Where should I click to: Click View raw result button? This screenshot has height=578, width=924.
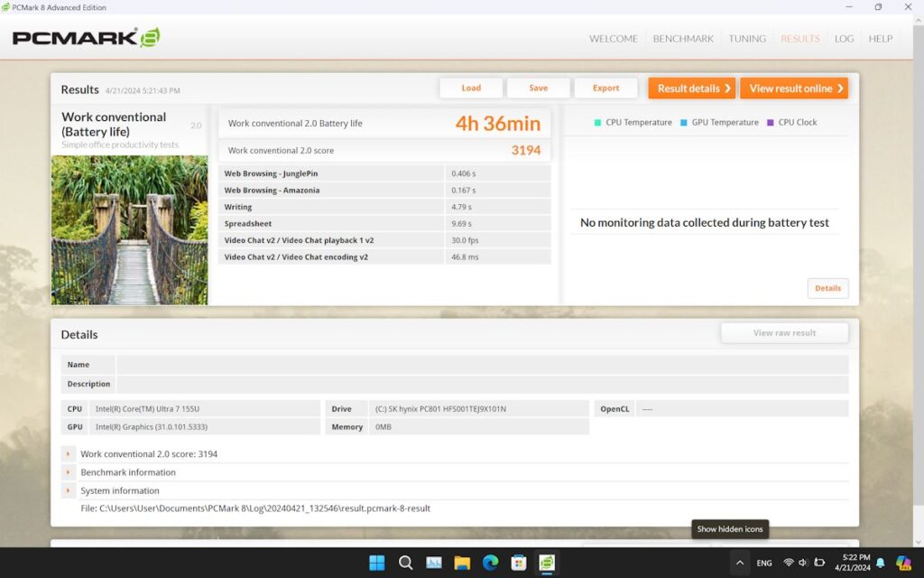(x=784, y=333)
